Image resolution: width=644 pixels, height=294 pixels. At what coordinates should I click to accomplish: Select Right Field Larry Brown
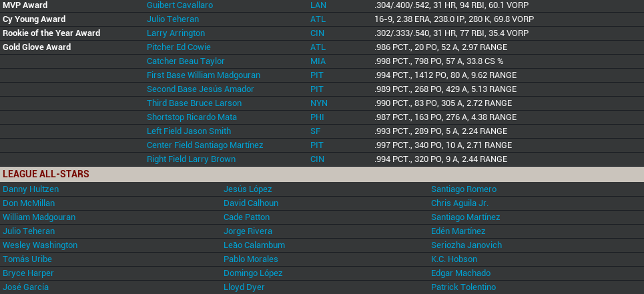(191, 159)
